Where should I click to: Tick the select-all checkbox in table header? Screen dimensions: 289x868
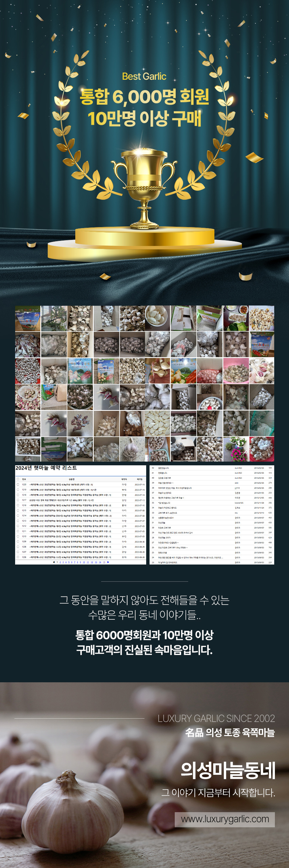coord(18,479)
